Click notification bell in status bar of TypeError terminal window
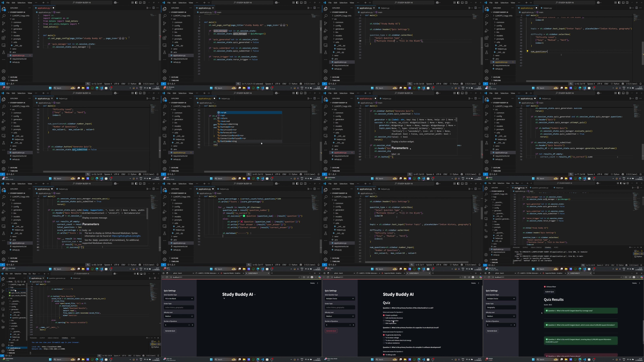 [641, 265]
